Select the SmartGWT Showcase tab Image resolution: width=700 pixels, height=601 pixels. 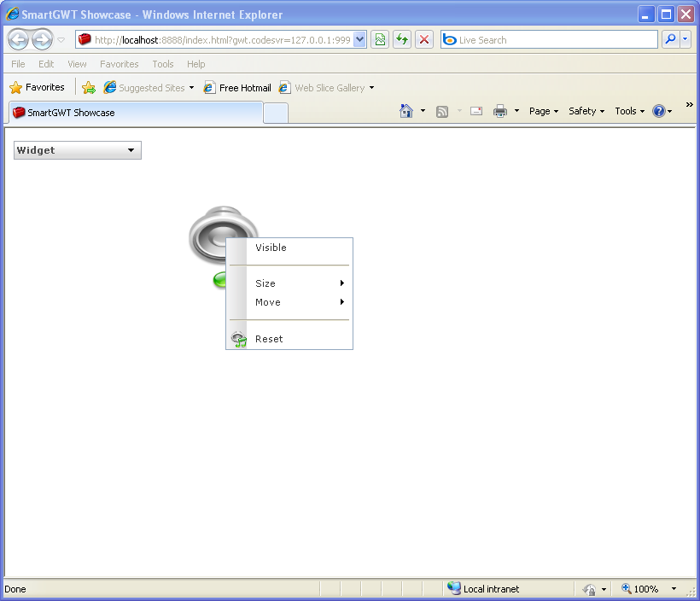(136, 113)
